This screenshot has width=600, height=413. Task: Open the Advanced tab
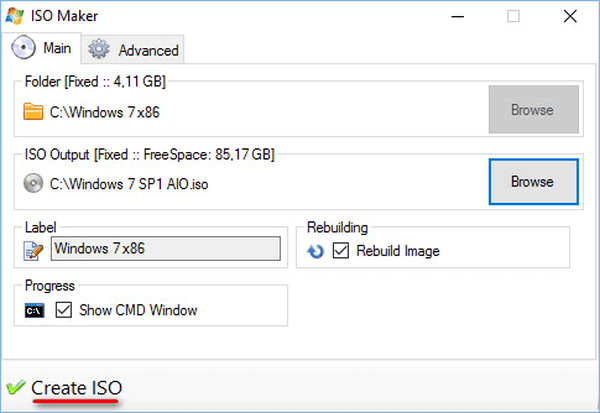pos(134,50)
